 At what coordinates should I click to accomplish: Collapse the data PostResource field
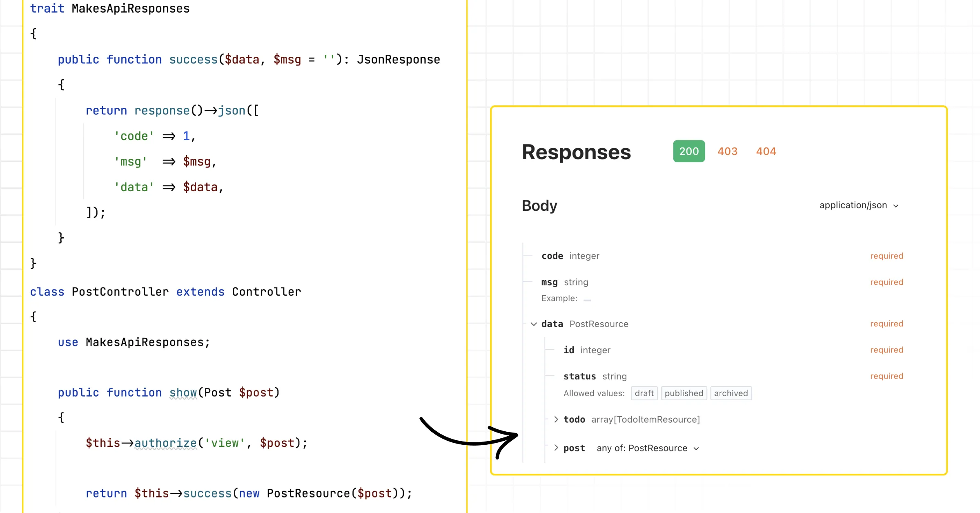tap(534, 324)
